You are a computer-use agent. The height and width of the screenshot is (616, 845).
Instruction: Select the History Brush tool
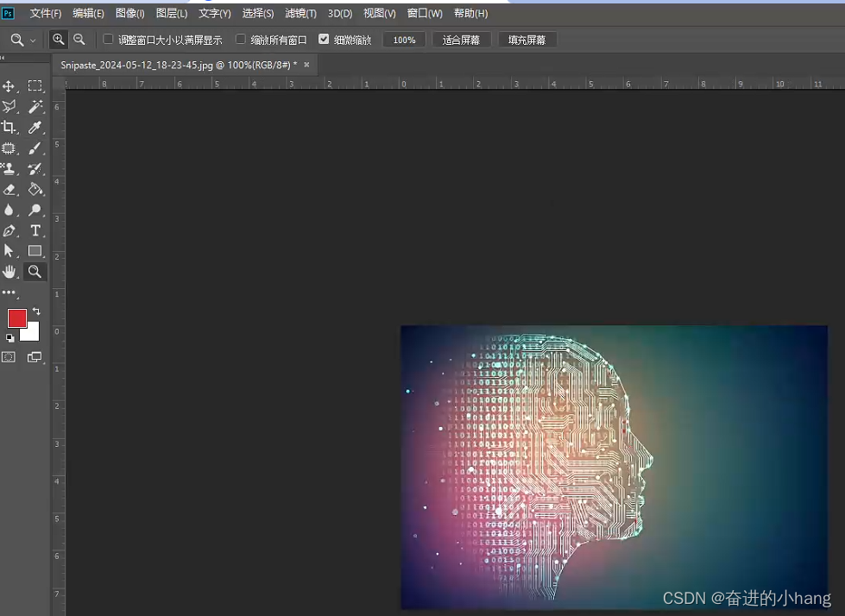35,168
